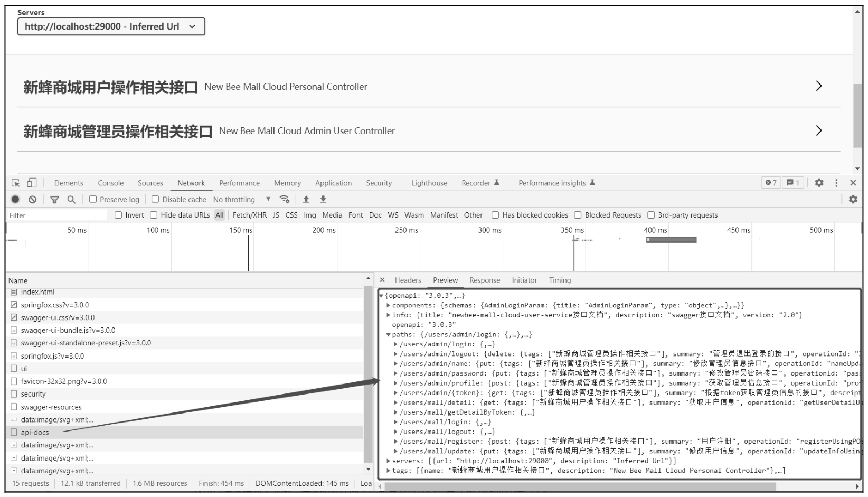Open the Sources tab
The image size is (868, 497).
[x=150, y=183]
